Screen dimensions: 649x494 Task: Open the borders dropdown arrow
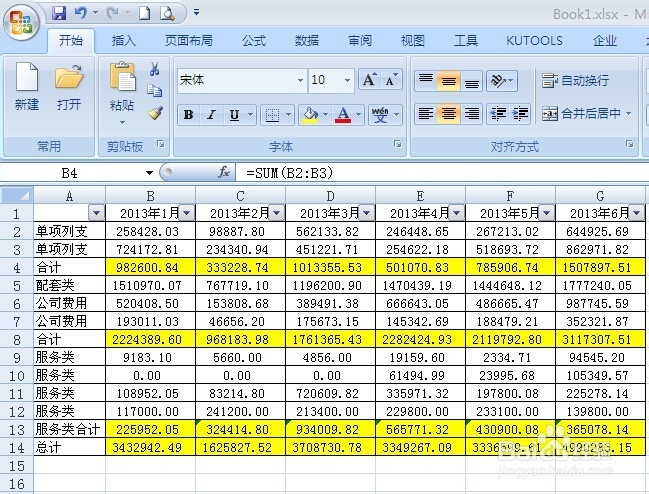tap(288, 115)
